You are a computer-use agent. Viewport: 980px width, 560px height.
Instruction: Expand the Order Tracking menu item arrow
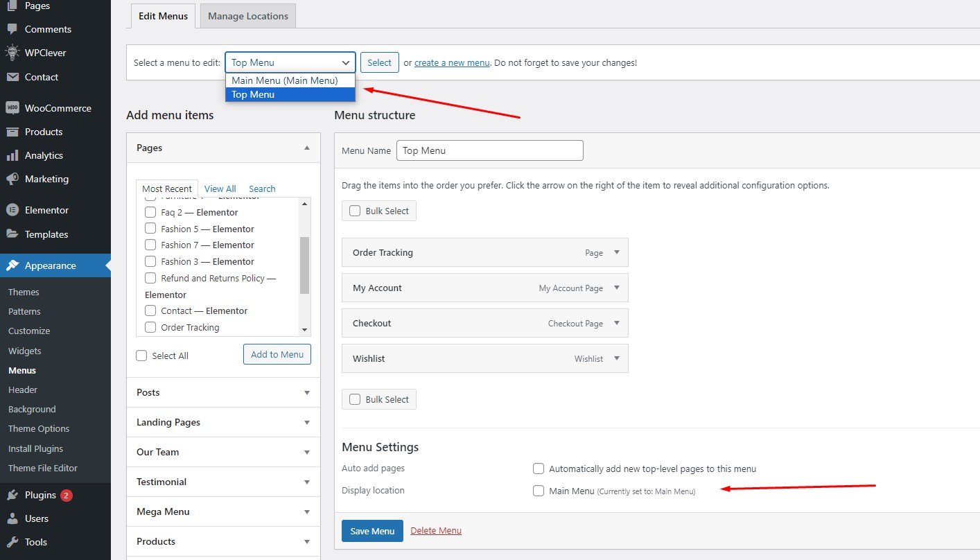tap(617, 252)
